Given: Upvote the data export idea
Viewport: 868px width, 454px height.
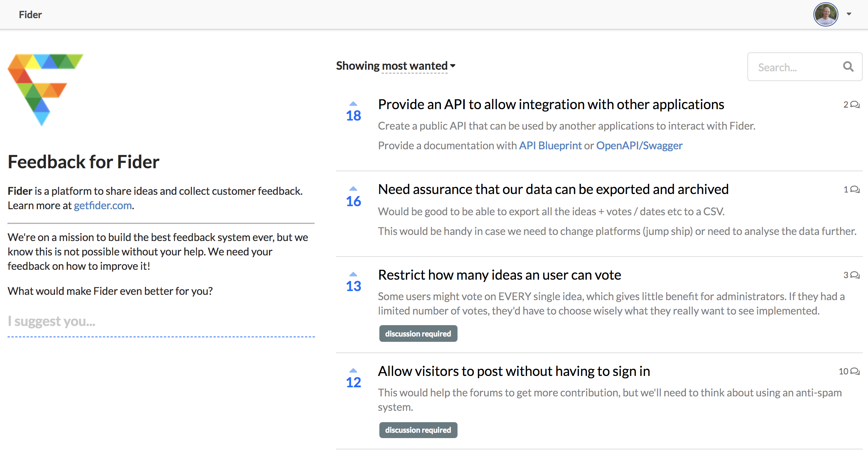Looking at the screenshot, I should click(353, 189).
